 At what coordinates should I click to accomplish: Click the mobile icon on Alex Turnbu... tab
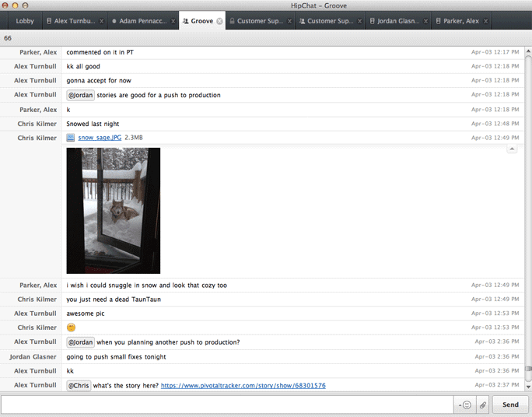tap(49, 21)
